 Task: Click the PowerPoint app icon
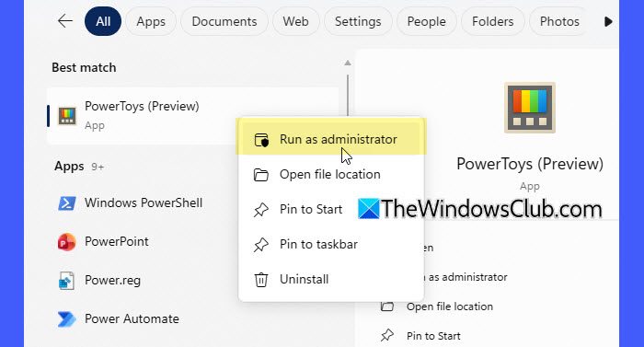tap(66, 242)
